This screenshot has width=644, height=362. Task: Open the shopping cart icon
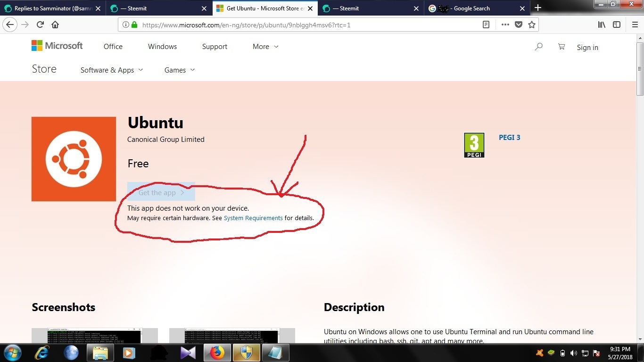tap(561, 47)
